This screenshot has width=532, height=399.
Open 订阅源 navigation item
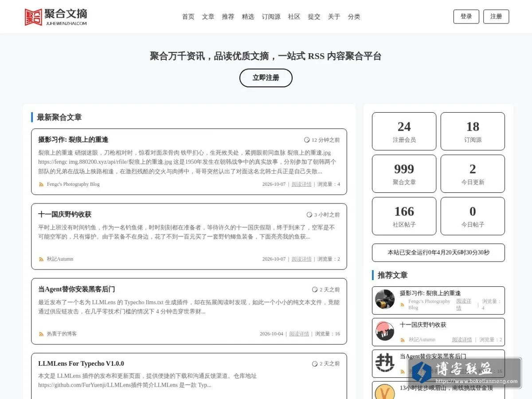pyautogui.click(x=271, y=17)
